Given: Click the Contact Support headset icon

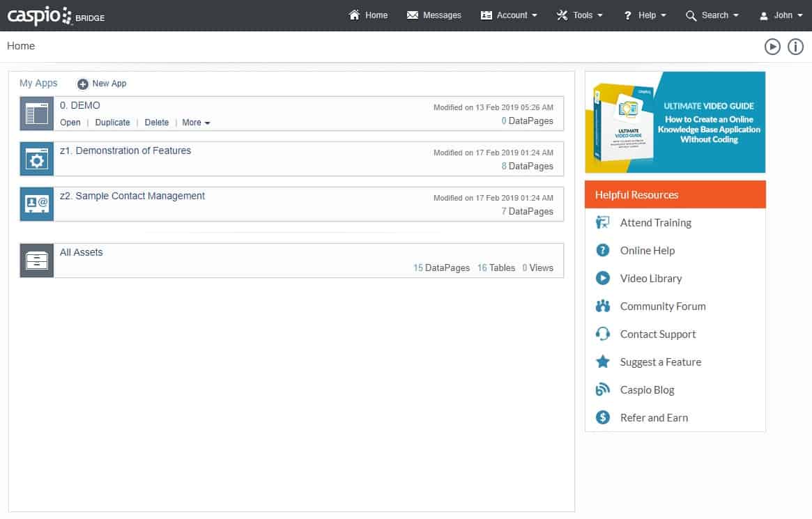Looking at the screenshot, I should click(x=603, y=334).
